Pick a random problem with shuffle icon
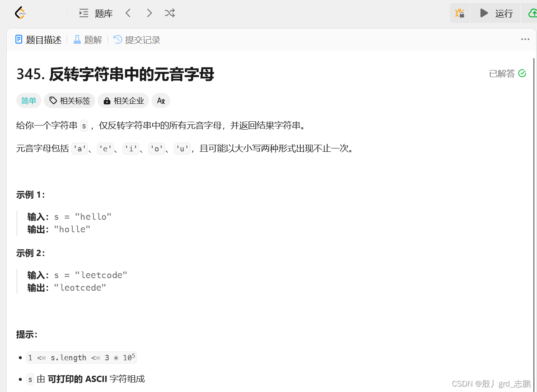 point(169,13)
